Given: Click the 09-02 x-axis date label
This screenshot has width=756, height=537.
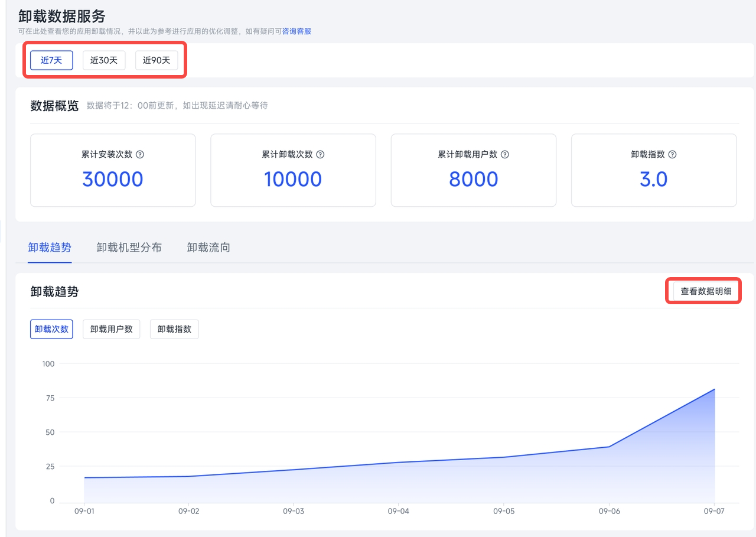Looking at the screenshot, I should [188, 511].
